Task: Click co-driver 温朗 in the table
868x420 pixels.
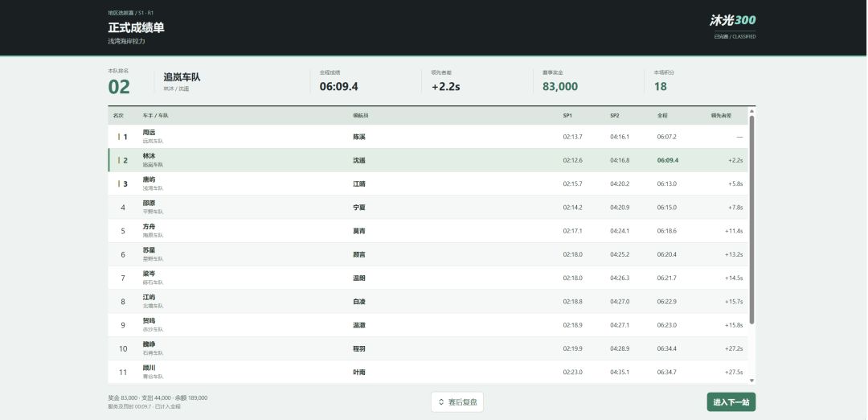Action: click(x=358, y=278)
